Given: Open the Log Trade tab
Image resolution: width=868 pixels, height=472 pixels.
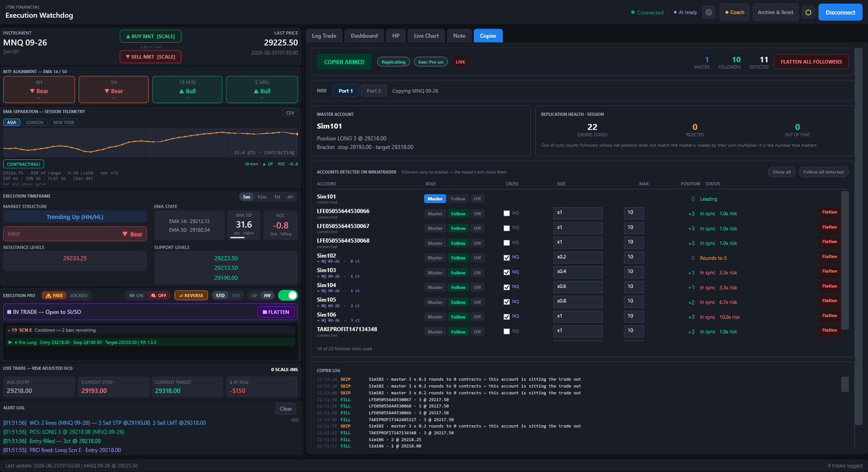Looking at the screenshot, I should 324,36.
